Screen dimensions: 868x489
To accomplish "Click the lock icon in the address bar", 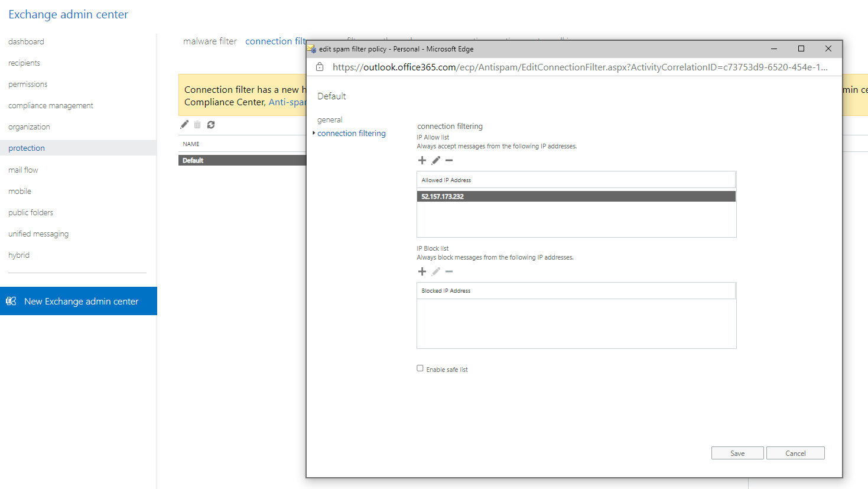I will click(x=320, y=67).
